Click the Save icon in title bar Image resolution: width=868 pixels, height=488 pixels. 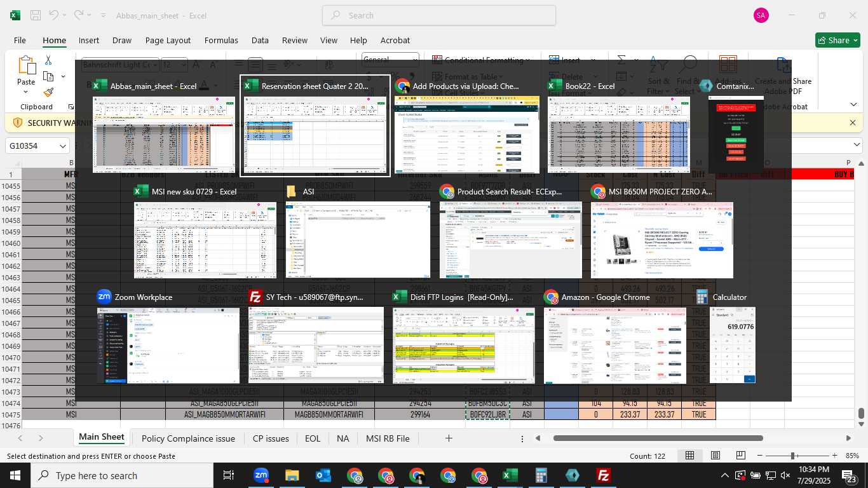point(36,15)
